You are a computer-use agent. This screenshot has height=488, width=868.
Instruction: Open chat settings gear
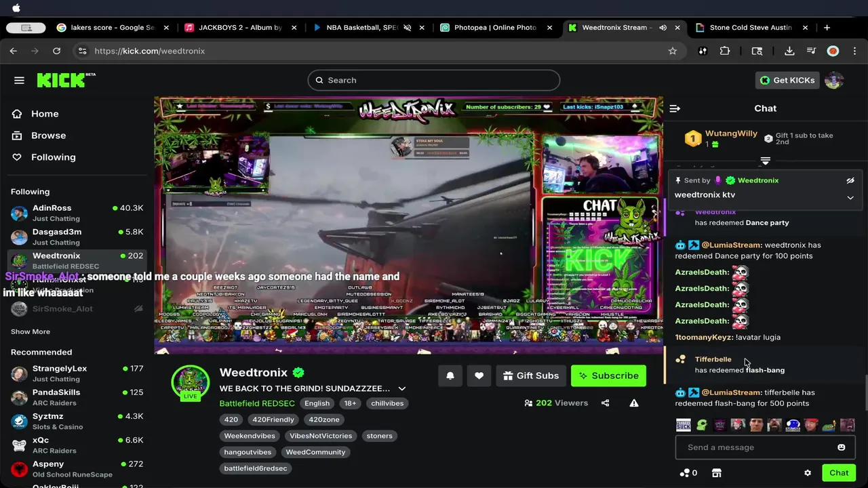point(808,473)
